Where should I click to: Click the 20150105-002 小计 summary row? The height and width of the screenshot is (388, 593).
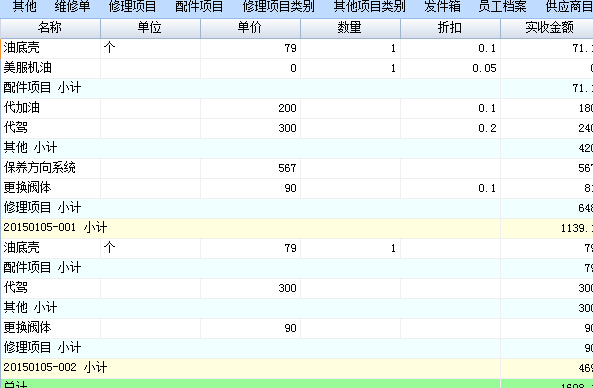pyautogui.click(x=296, y=368)
